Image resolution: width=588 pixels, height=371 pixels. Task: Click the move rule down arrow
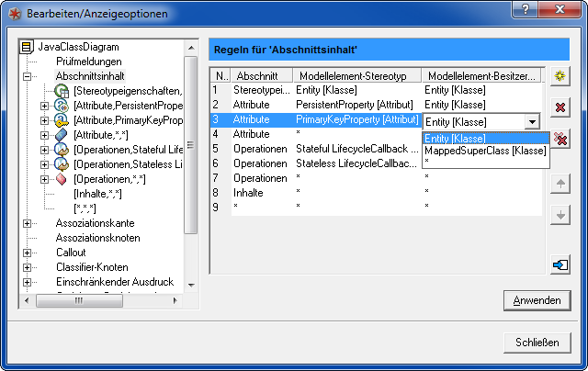click(x=560, y=215)
